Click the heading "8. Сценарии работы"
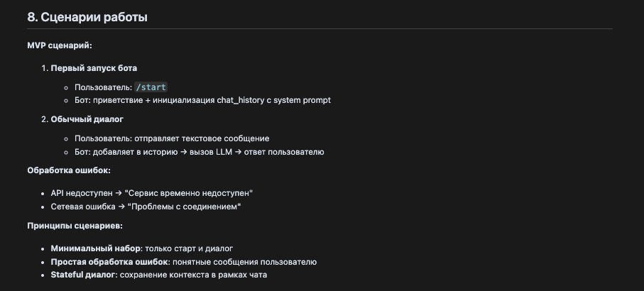Screen dimensions: 644x291 (x=87, y=17)
